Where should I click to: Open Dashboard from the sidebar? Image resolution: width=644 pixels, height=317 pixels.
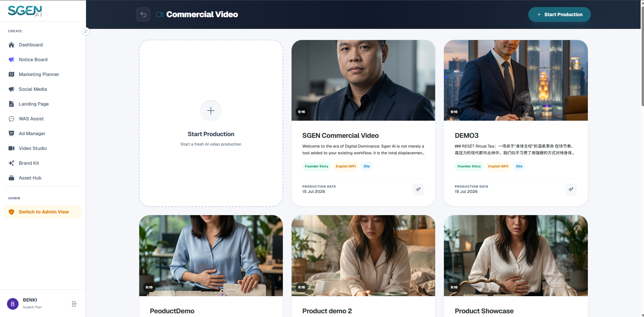pos(43,45)
